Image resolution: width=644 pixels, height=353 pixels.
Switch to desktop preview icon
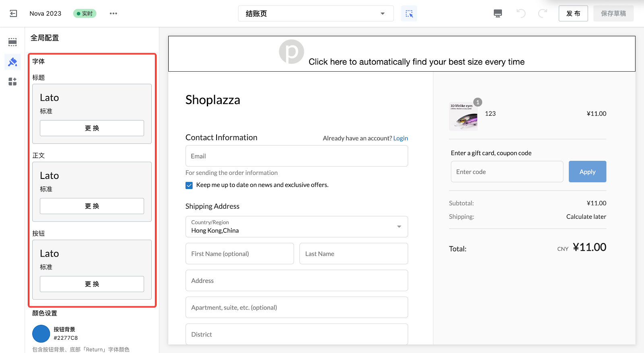[x=498, y=13]
